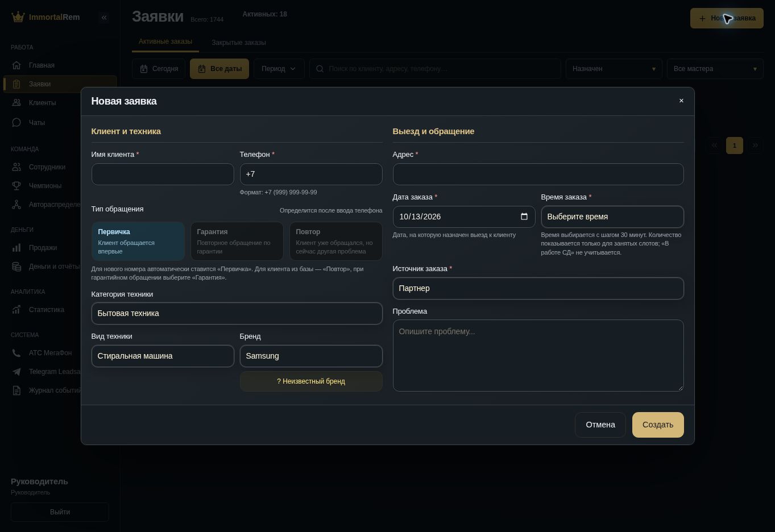Click the Главная home icon
Screen dimensions: 775x532
[16, 65]
